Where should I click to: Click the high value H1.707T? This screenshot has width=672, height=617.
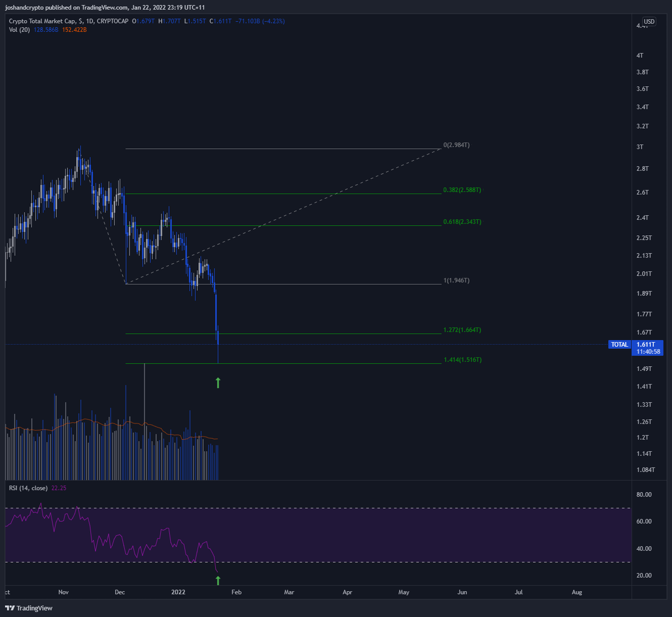pos(170,21)
